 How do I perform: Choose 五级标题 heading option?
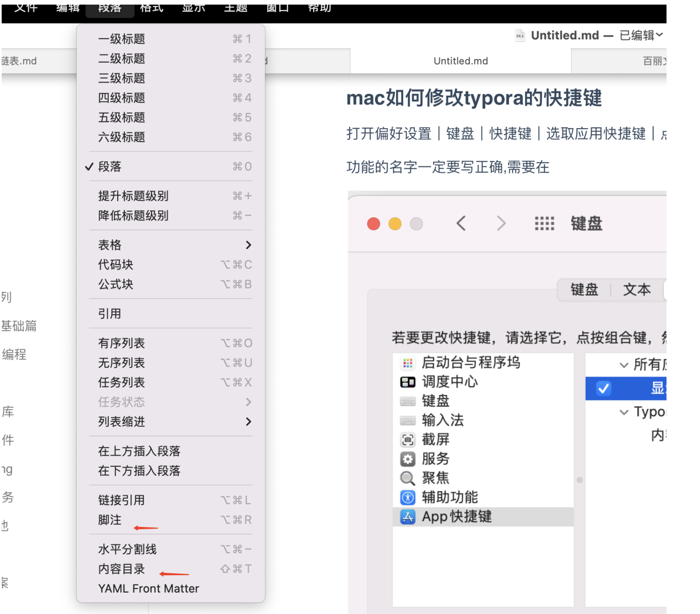pyautogui.click(x=171, y=118)
